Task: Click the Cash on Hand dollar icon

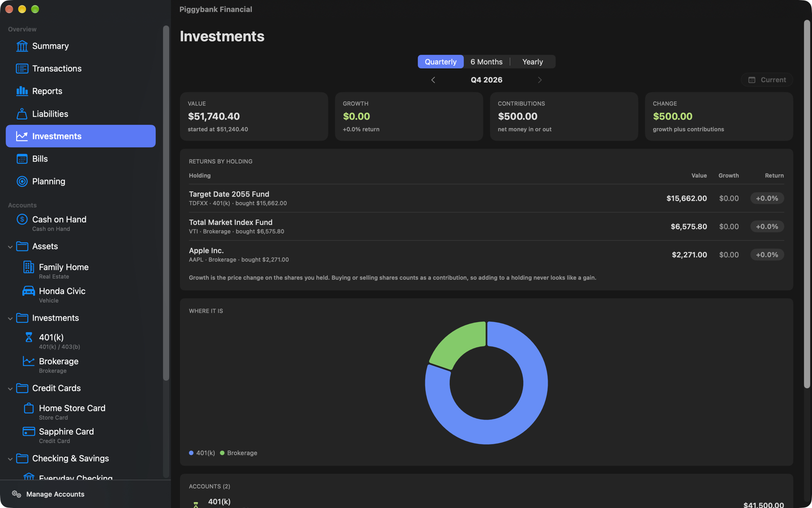Action: (x=22, y=219)
